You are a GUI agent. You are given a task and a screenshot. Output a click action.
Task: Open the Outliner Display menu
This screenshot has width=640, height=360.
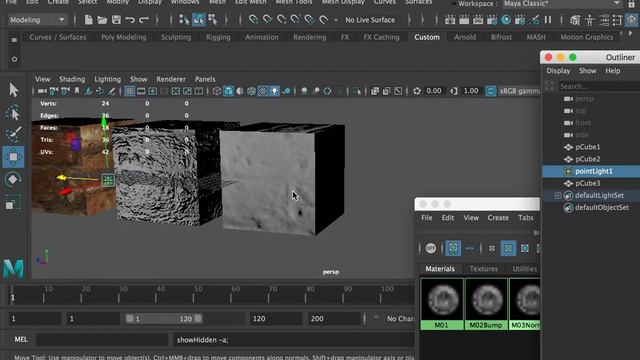pos(558,71)
